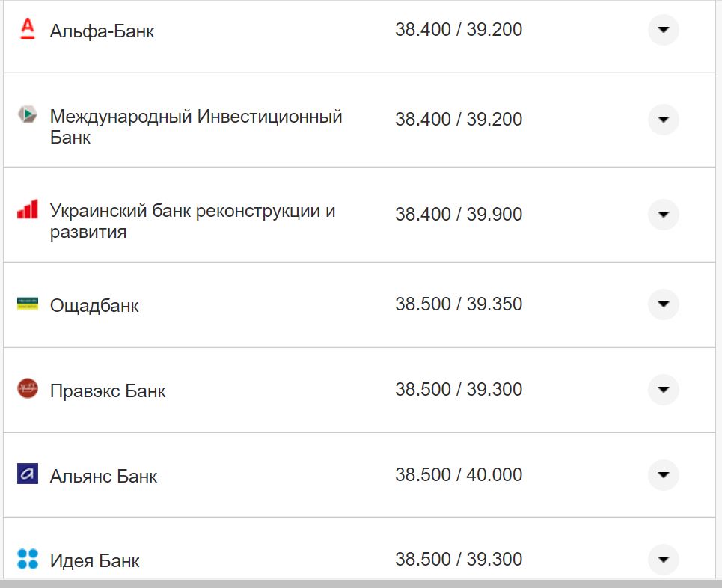Screen dimensions: 722x588
Task: Expand the Альянс Банк rate details
Action: point(663,474)
